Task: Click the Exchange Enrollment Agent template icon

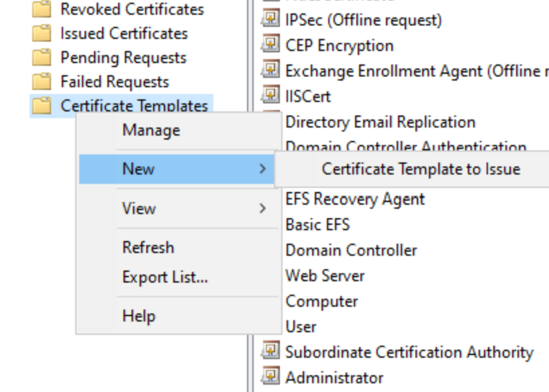Action: tap(270, 69)
